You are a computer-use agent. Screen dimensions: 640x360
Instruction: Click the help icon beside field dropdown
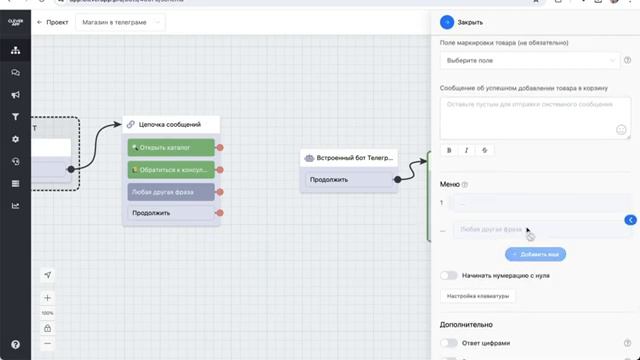pos(627,60)
